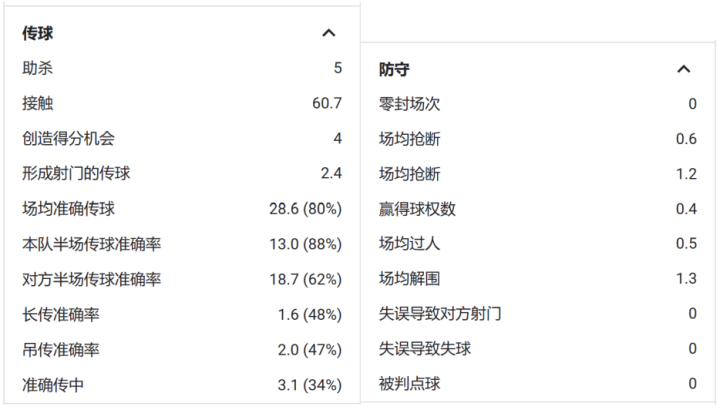This screenshot has width=720, height=410.
Task: Click the 传球 section header
Action: point(38,33)
